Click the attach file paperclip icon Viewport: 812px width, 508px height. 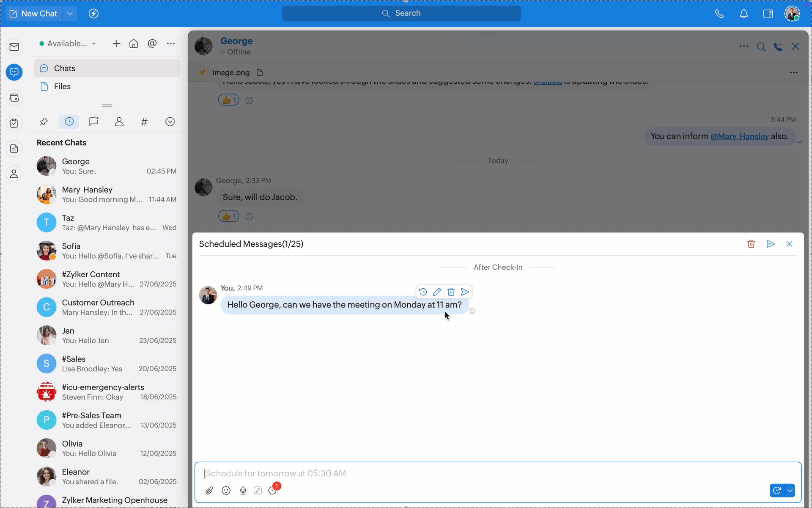209,491
